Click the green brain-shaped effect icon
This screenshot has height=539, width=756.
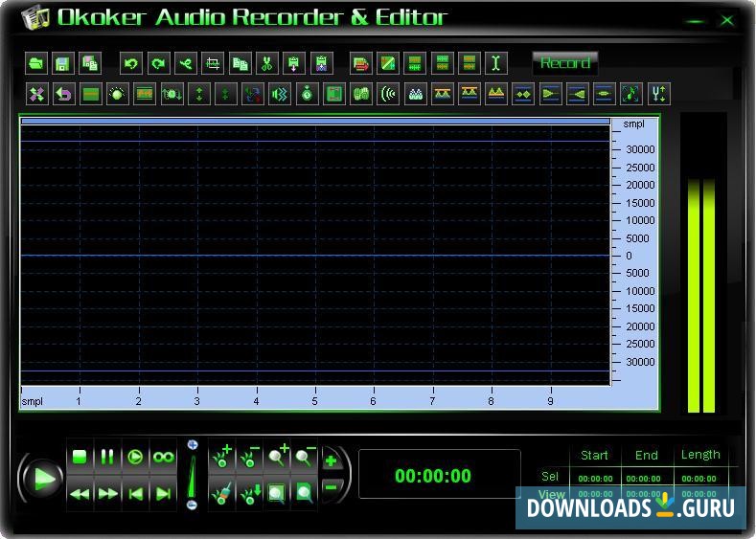[x=361, y=94]
